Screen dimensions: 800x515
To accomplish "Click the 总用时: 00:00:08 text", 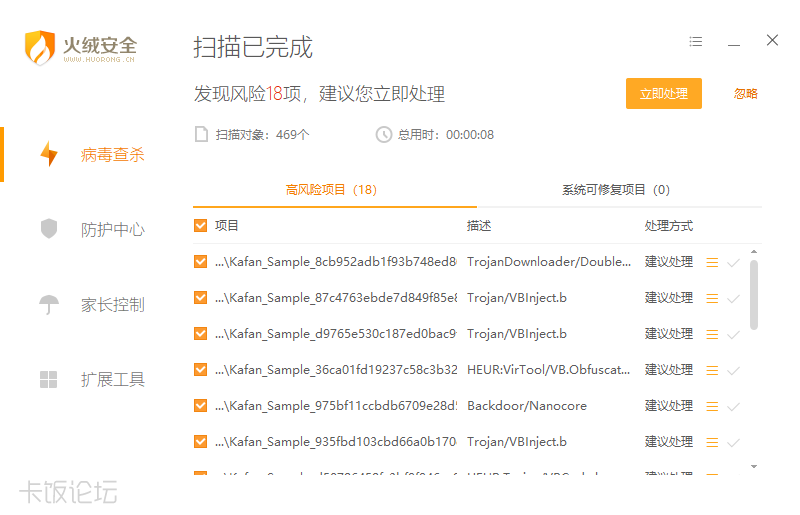I will [446, 135].
